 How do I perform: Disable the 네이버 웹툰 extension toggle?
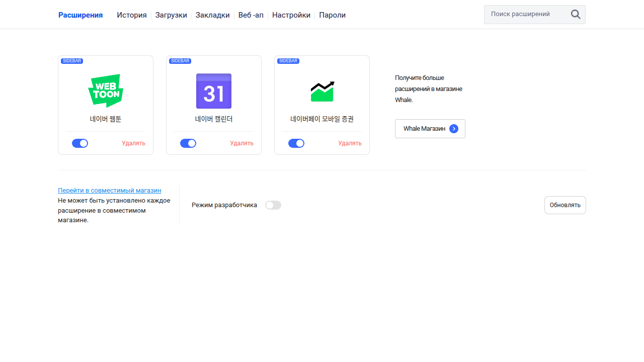click(x=80, y=143)
